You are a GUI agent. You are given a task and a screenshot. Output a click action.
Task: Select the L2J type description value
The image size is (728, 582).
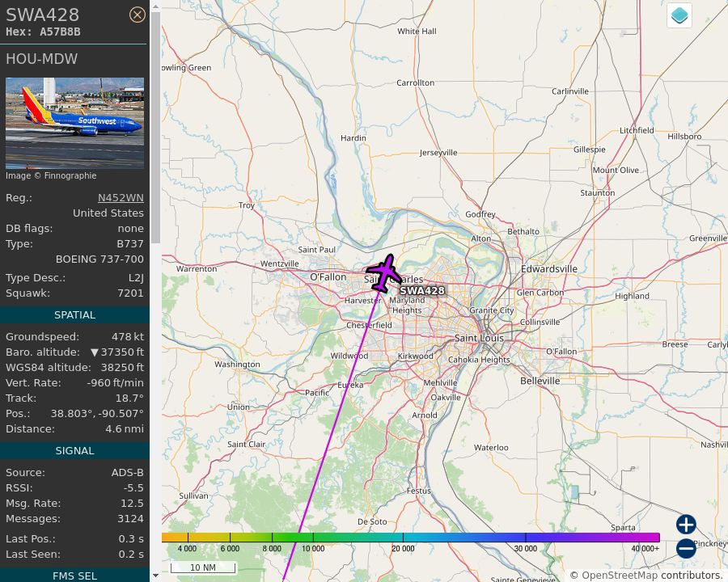(x=136, y=278)
